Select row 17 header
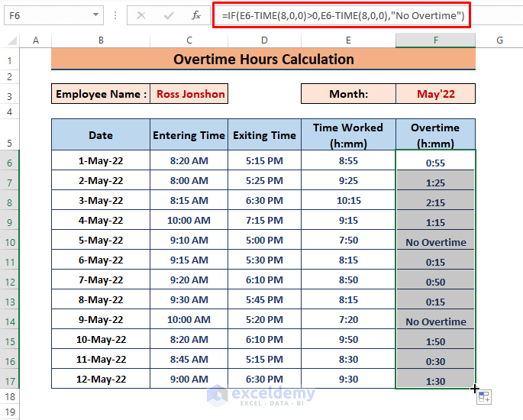This screenshot has width=523, height=420. pyautogui.click(x=10, y=380)
